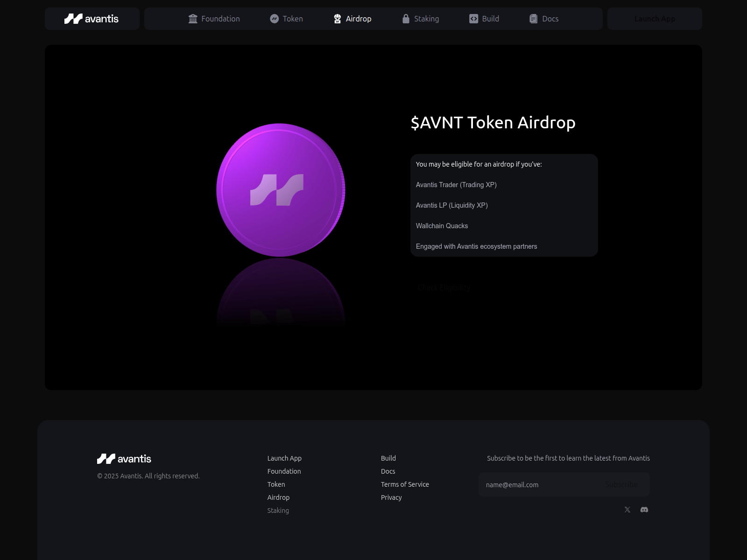Click the Foundation bank building icon
The width and height of the screenshot is (747, 560).
pyautogui.click(x=193, y=19)
